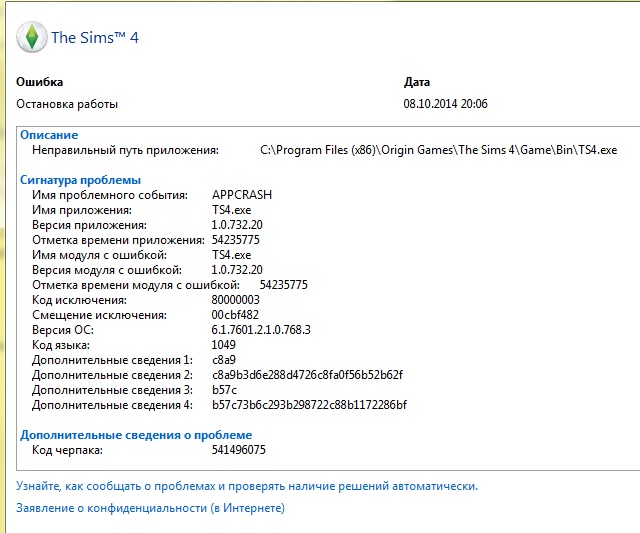Click the bucket code 541496075

pos(239,450)
